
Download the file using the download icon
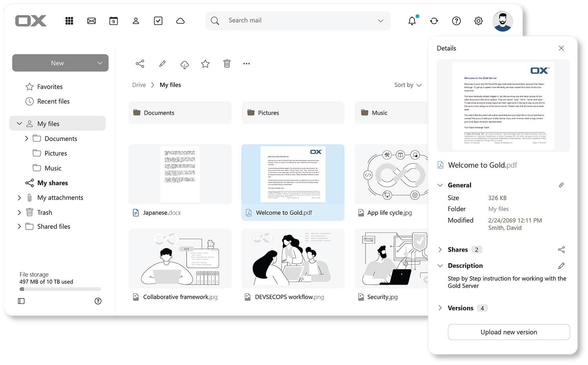tap(184, 64)
